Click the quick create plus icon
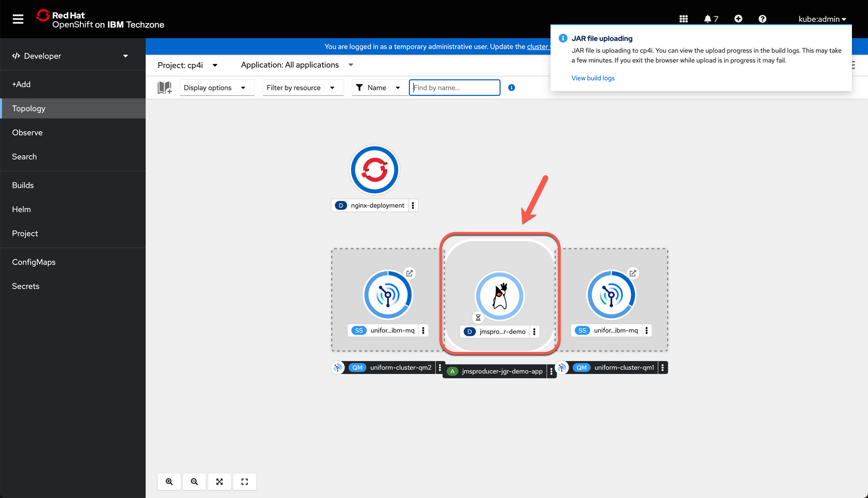This screenshot has height=498, width=868. click(x=738, y=19)
